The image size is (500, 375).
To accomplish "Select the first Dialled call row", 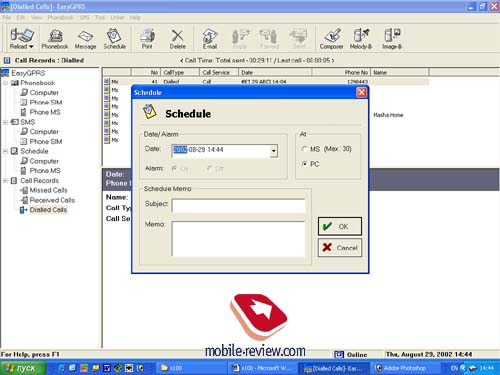I will [x=265, y=82].
